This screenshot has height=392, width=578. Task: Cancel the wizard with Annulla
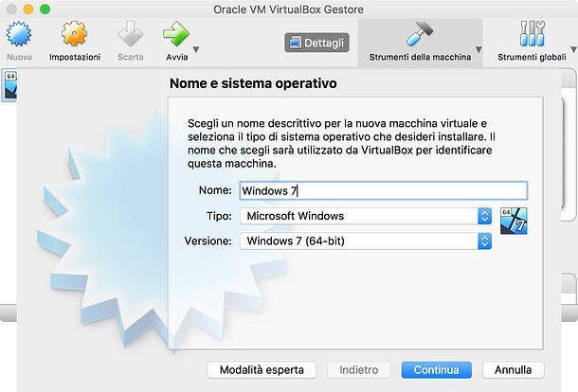point(514,370)
